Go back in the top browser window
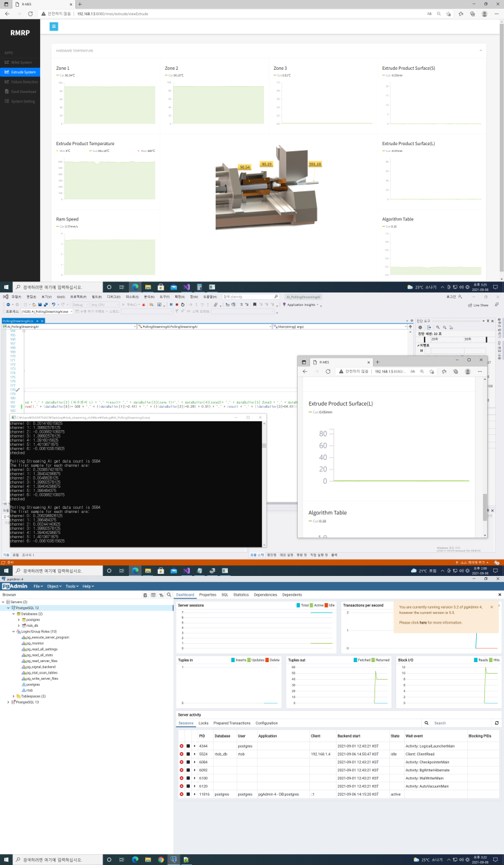 (x=6, y=14)
